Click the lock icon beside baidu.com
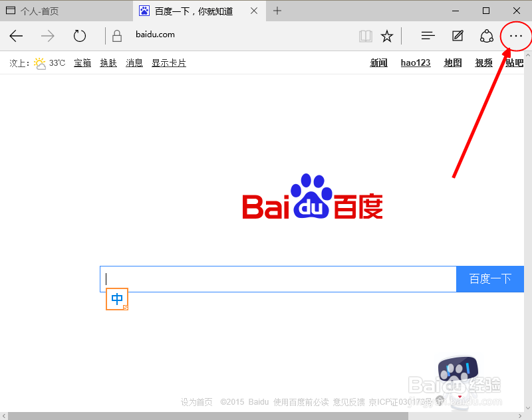Screen dimensions: 532x420 coord(117,36)
